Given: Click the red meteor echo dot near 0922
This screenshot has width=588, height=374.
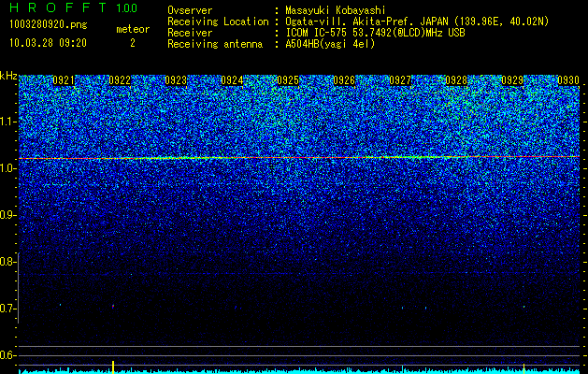Looking at the screenshot, I should (x=113, y=306).
